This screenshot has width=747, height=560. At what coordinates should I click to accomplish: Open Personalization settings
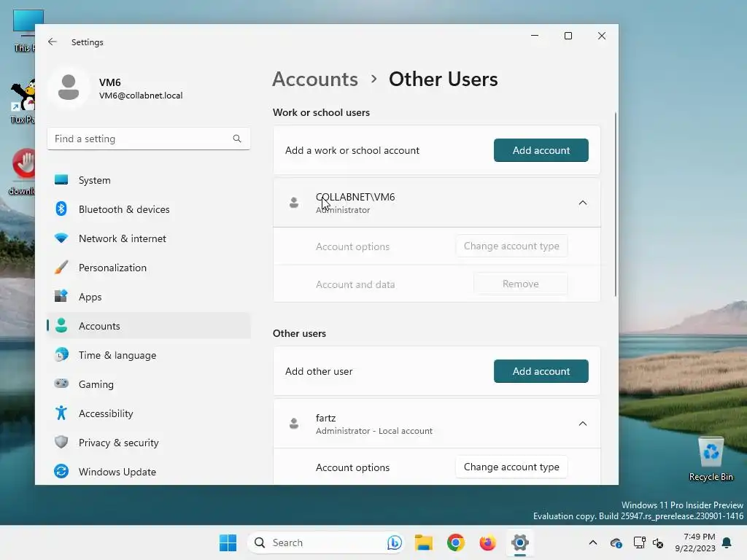[x=149, y=267]
